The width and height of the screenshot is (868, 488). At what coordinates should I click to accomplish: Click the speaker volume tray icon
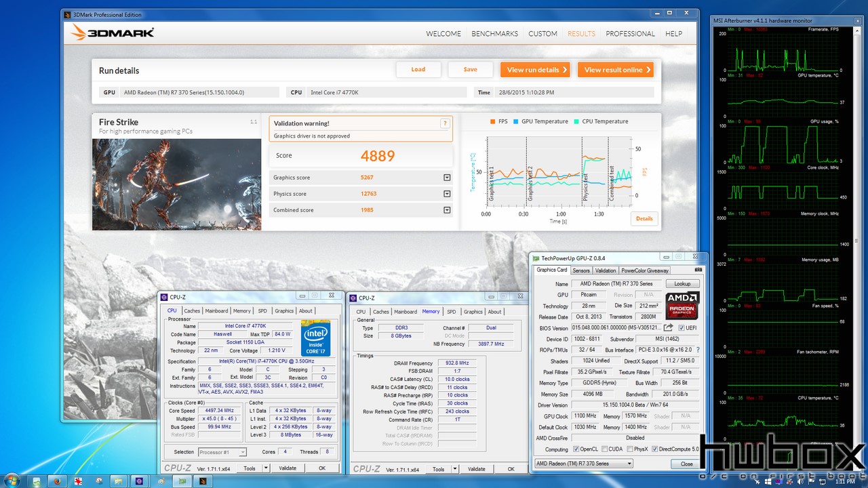(x=800, y=482)
